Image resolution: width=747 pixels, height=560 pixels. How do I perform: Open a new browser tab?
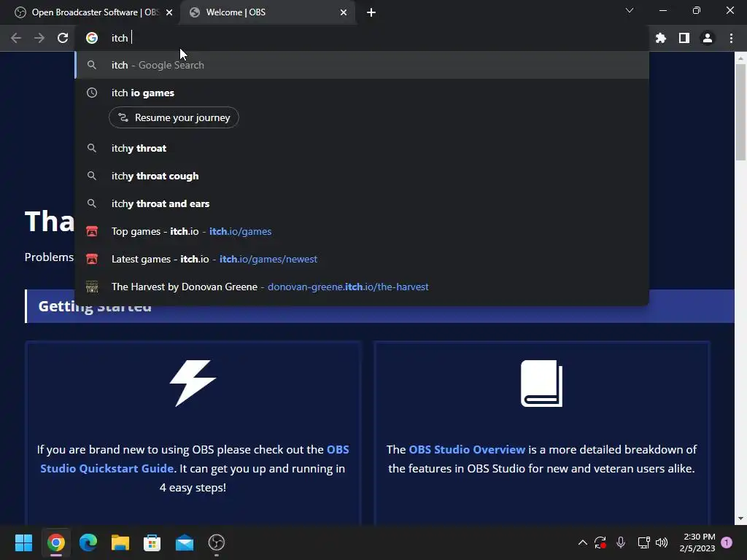(x=371, y=12)
